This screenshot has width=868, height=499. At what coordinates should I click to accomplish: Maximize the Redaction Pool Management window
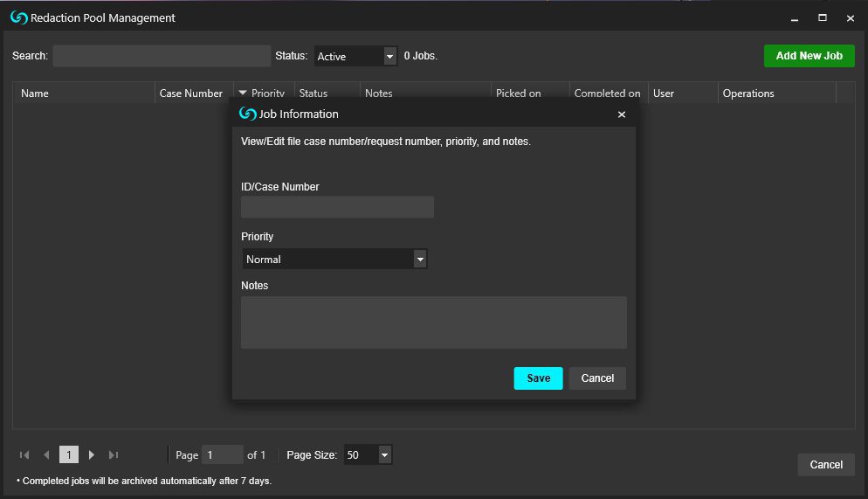[823, 17]
